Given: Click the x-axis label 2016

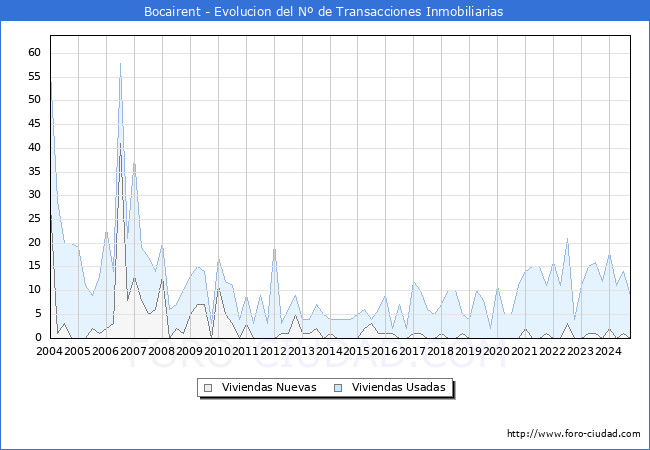Looking at the screenshot, I should pos(385,351).
